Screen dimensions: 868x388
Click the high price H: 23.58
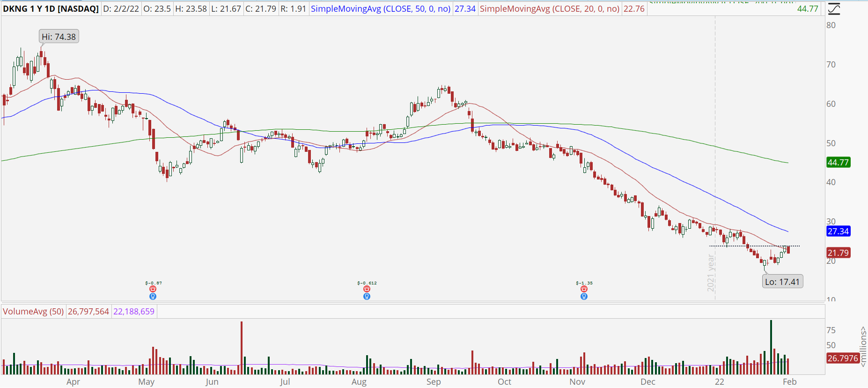pos(191,9)
